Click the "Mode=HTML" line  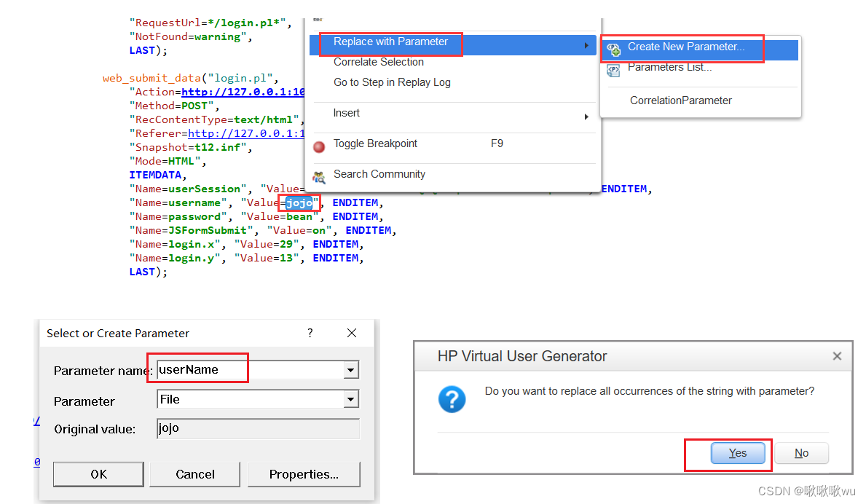(168, 161)
